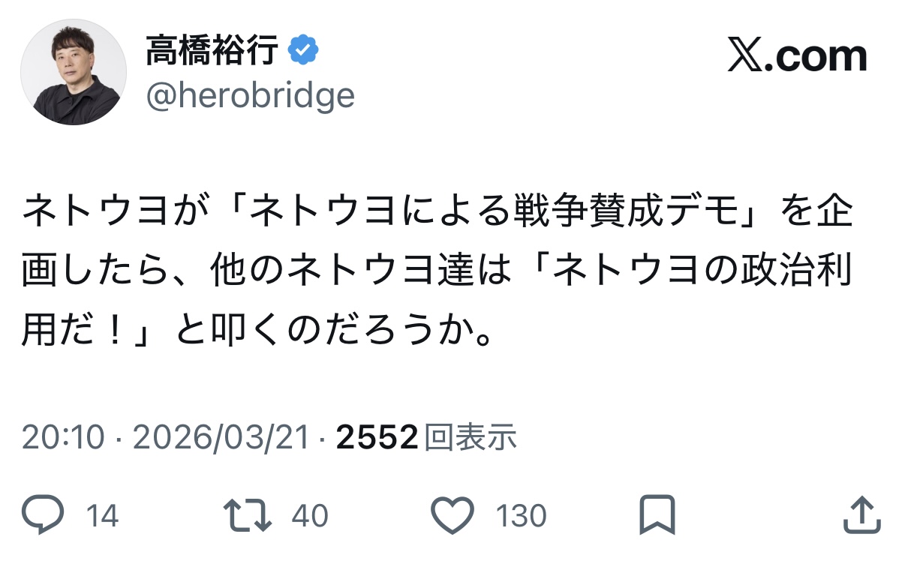Click the 2552 view count number
The height and width of the screenshot is (588, 905).
(x=377, y=437)
